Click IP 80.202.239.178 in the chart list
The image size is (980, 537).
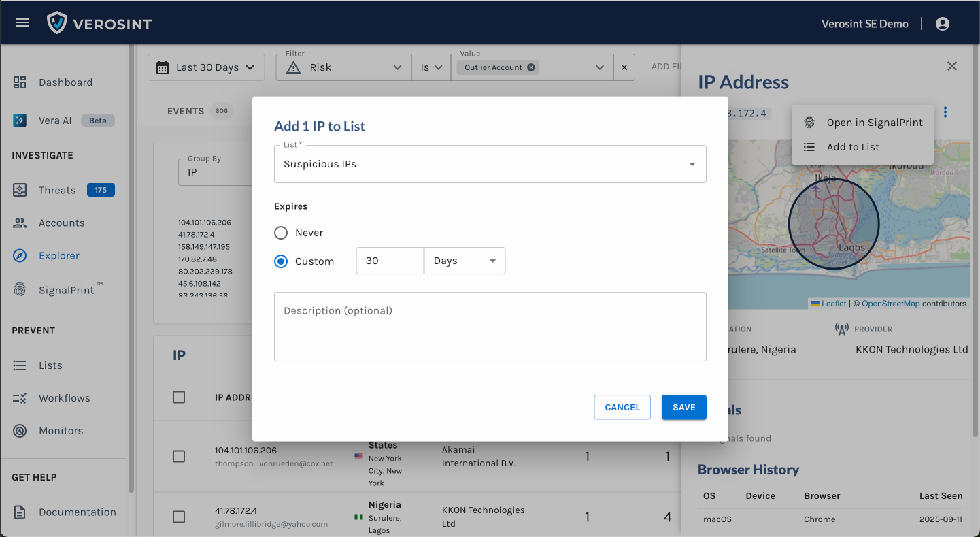(205, 271)
